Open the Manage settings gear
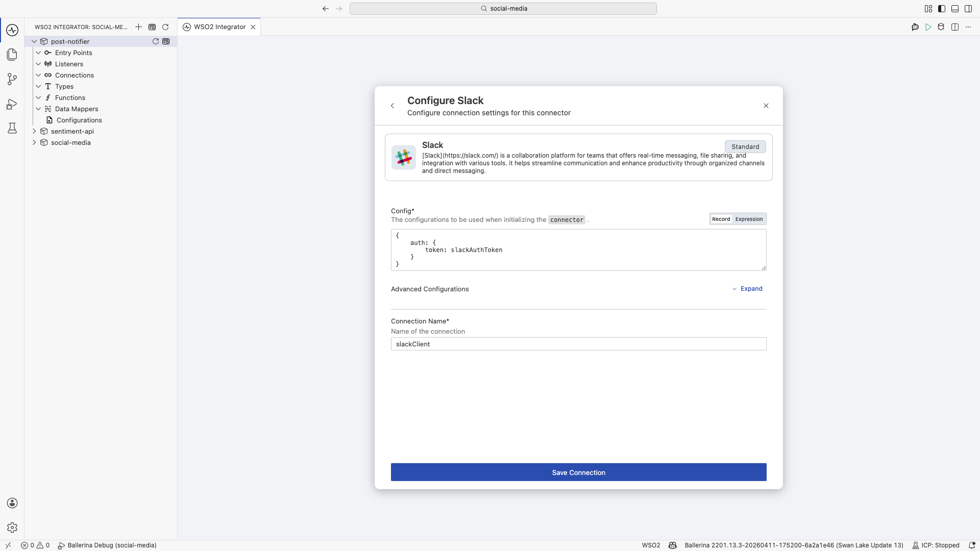Screen dimensions: 980x551 [12, 528]
